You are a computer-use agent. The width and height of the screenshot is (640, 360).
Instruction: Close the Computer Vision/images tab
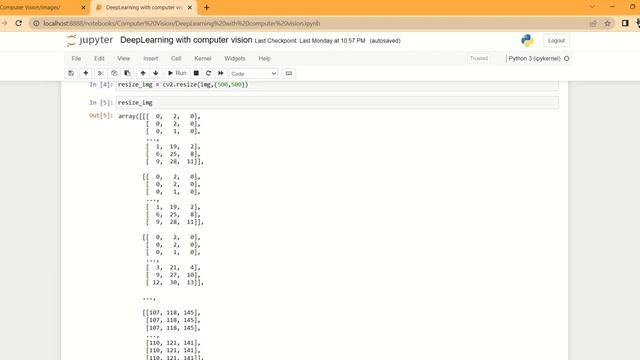83,7
